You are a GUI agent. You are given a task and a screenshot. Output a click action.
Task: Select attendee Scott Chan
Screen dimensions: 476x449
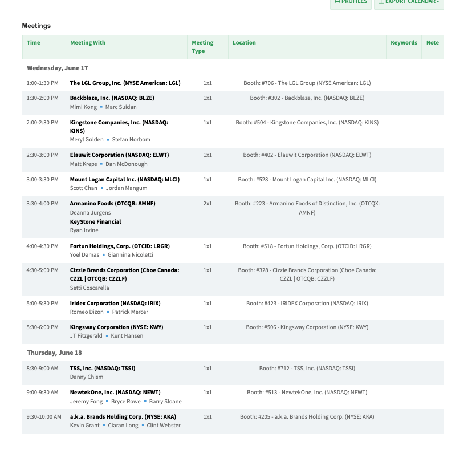(83, 188)
